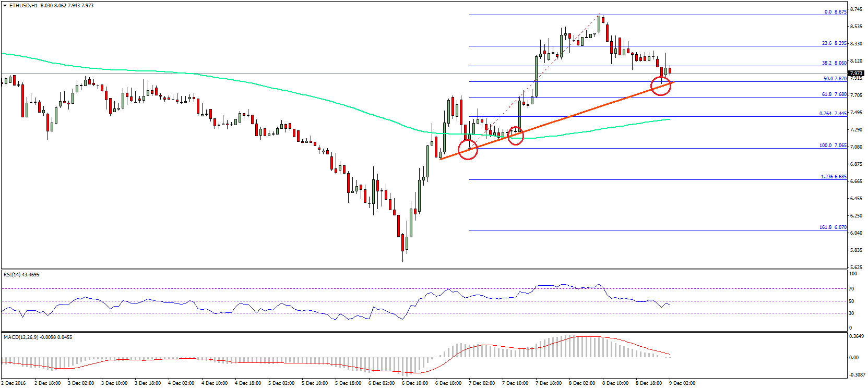
Task: Click the 5 Dec 18:00 time label
Action: tap(348, 383)
